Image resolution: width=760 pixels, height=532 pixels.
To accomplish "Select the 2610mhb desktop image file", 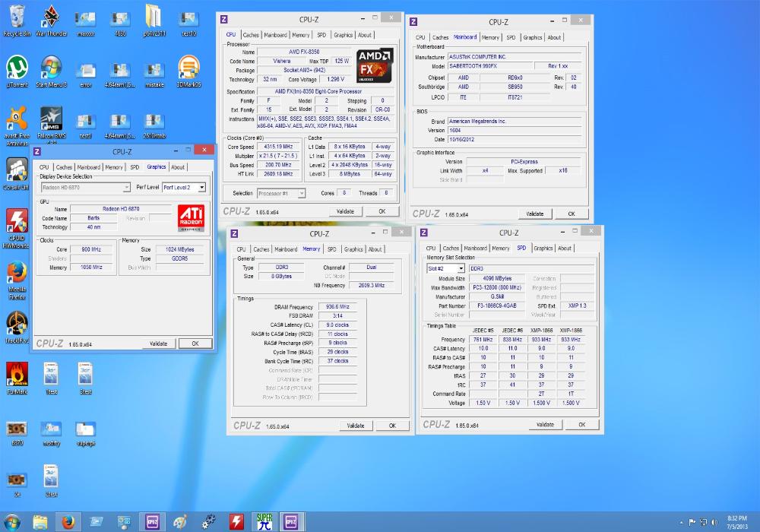I will pyautogui.click(x=154, y=125).
